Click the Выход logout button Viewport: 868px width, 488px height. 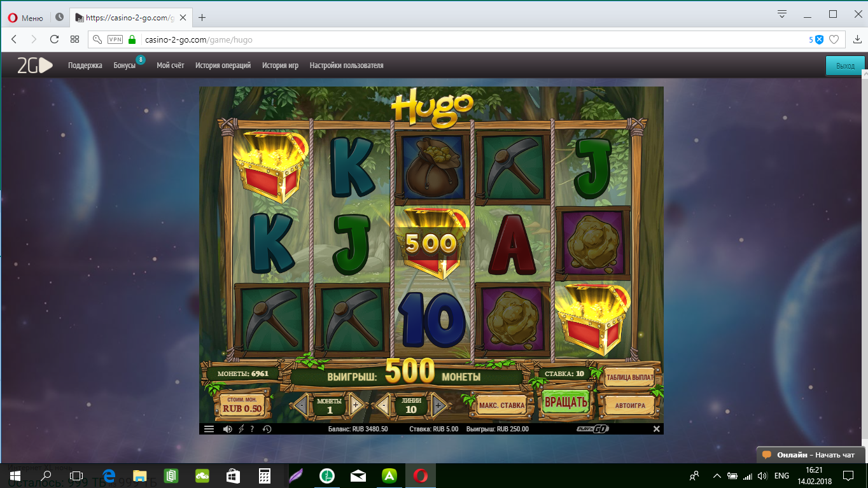pos(845,66)
